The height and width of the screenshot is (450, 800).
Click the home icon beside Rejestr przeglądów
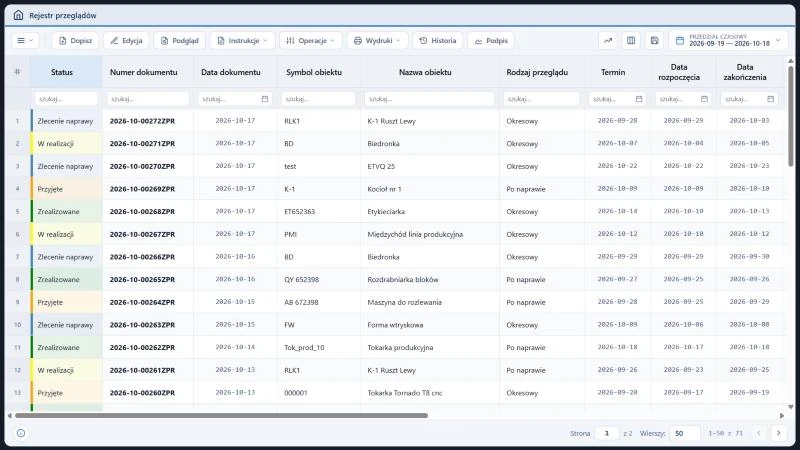click(x=18, y=15)
